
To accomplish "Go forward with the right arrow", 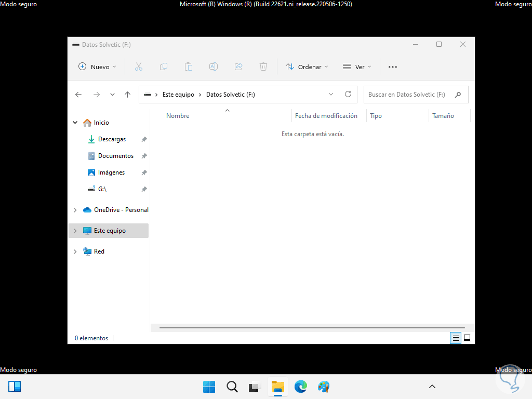I will [x=97, y=95].
